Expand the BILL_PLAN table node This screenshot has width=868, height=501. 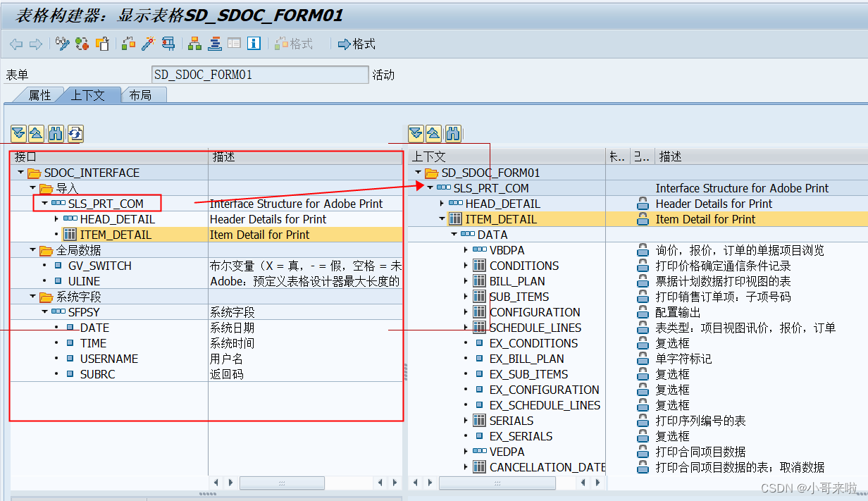pyautogui.click(x=466, y=281)
